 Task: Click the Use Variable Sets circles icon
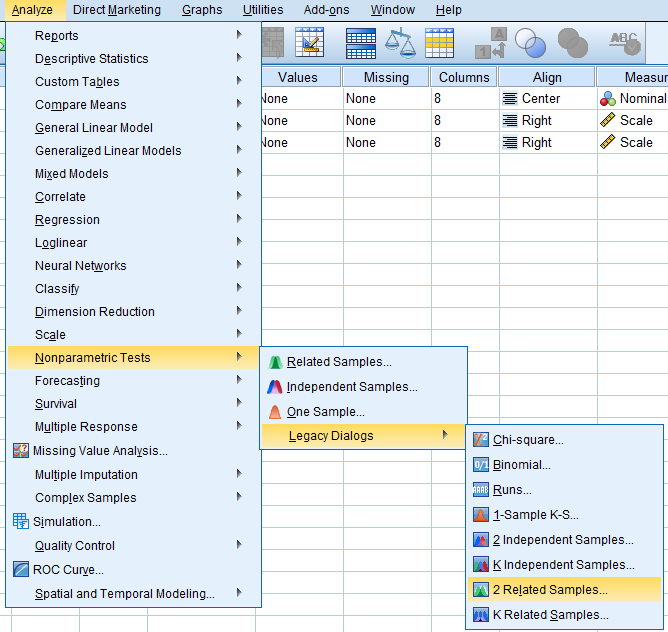coord(530,43)
